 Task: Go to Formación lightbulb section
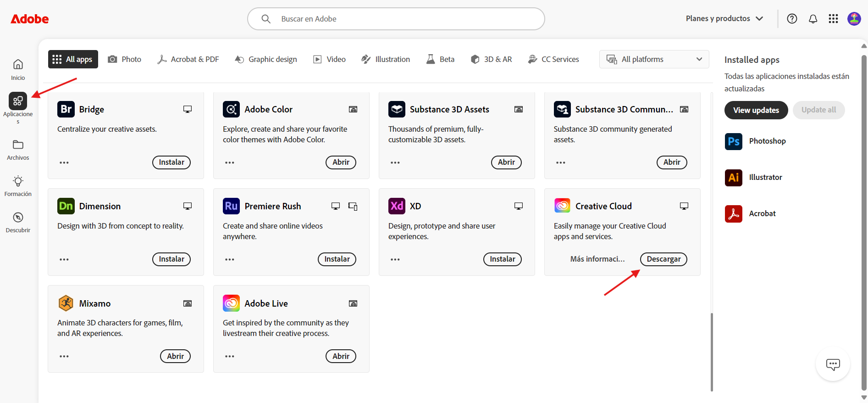tap(18, 186)
